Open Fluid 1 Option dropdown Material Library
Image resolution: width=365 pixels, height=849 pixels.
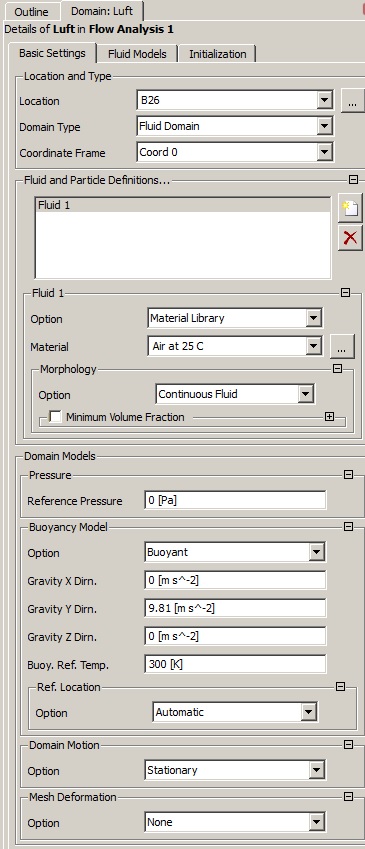(235, 318)
